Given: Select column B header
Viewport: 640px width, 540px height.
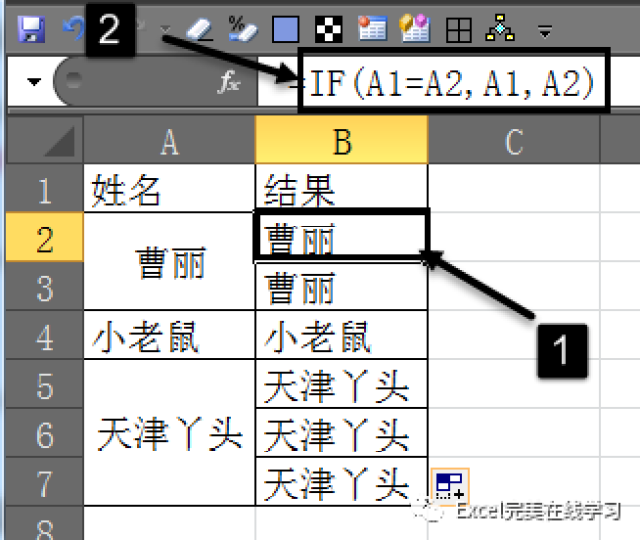Looking at the screenshot, I should coord(342,140).
